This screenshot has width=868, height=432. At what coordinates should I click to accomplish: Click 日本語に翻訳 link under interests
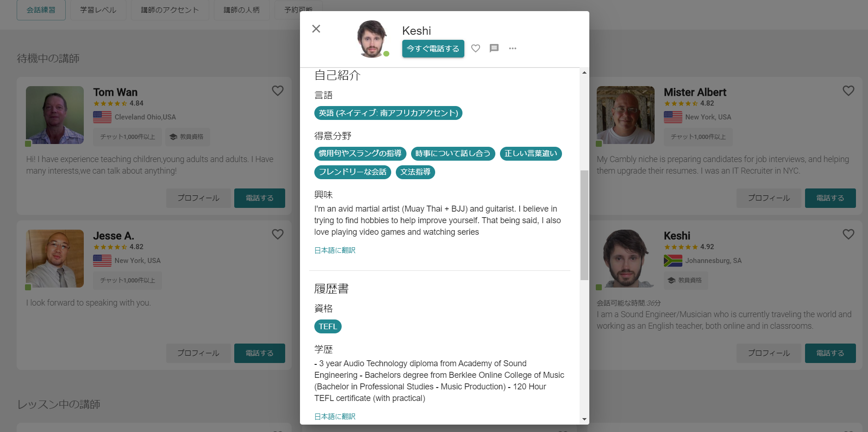tap(335, 250)
